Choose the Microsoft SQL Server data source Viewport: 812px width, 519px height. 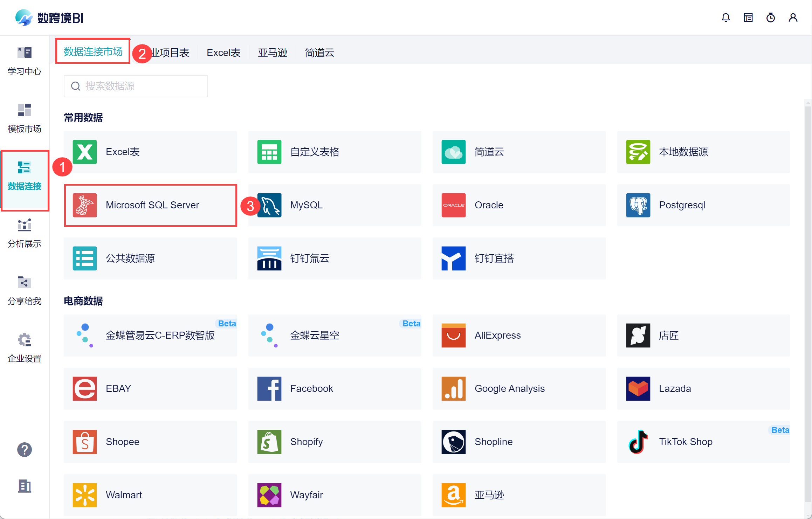151,205
